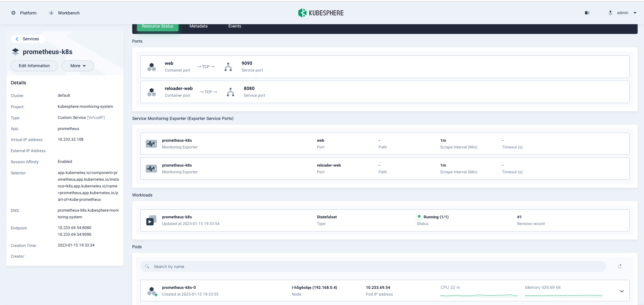Image resolution: width=644 pixels, height=305 pixels.
Task: Click the KubeSphere logo
Action: 321,13
